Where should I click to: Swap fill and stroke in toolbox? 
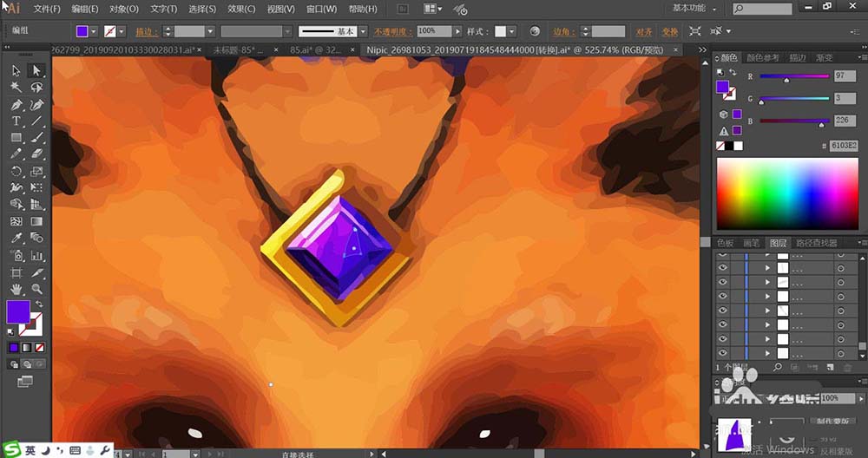39,304
